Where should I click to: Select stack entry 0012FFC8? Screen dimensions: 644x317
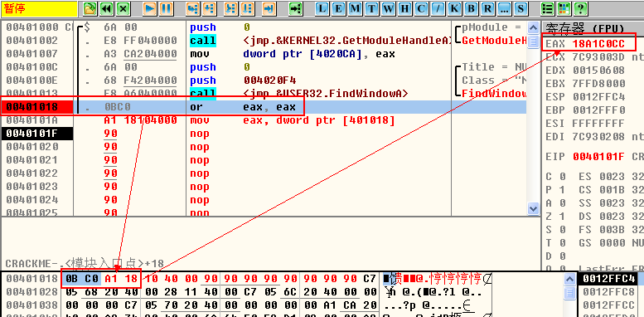pos(609,292)
